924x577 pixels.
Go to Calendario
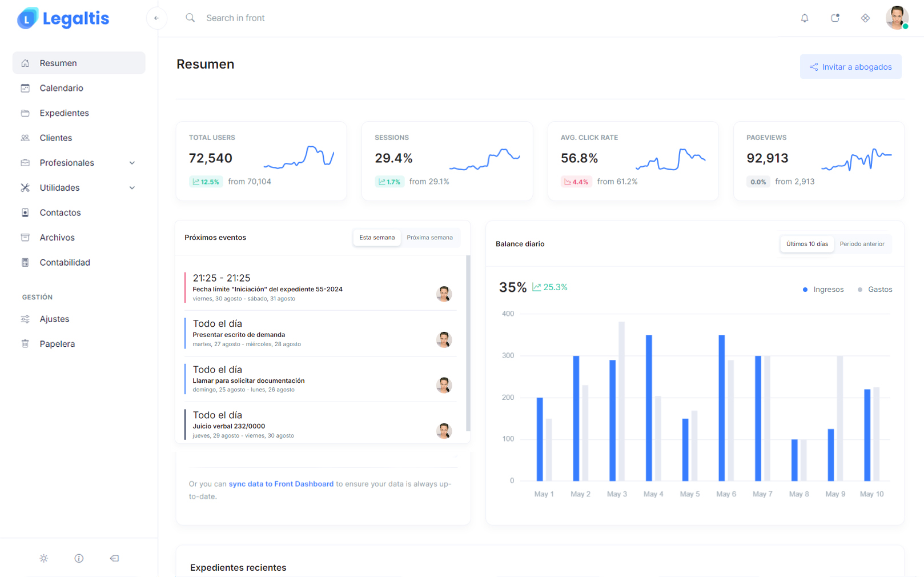click(79, 88)
